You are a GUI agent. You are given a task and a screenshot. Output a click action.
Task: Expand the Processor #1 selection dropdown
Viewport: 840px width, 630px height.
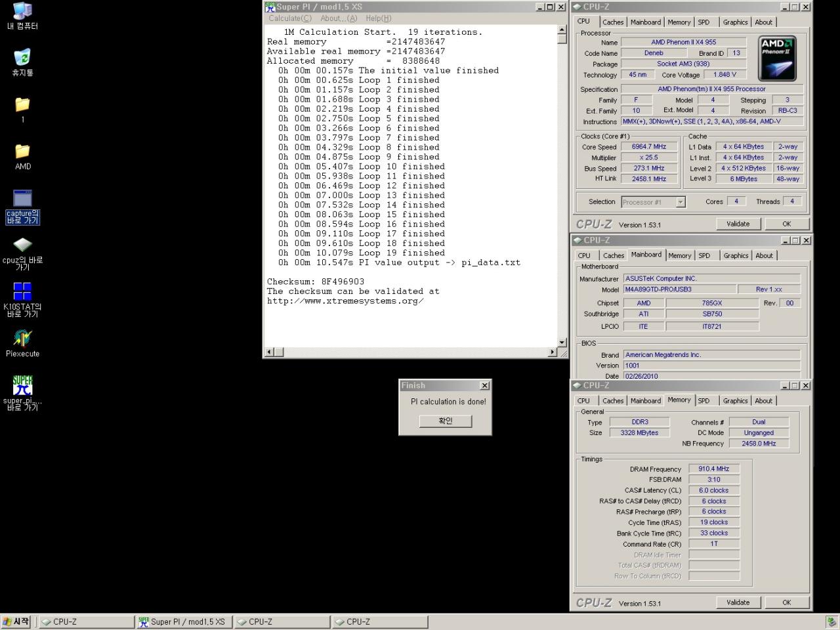pos(681,202)
